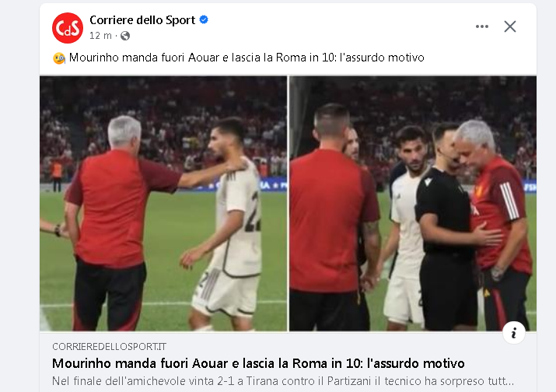Open the right photo with the referee

tap(413, 204)
